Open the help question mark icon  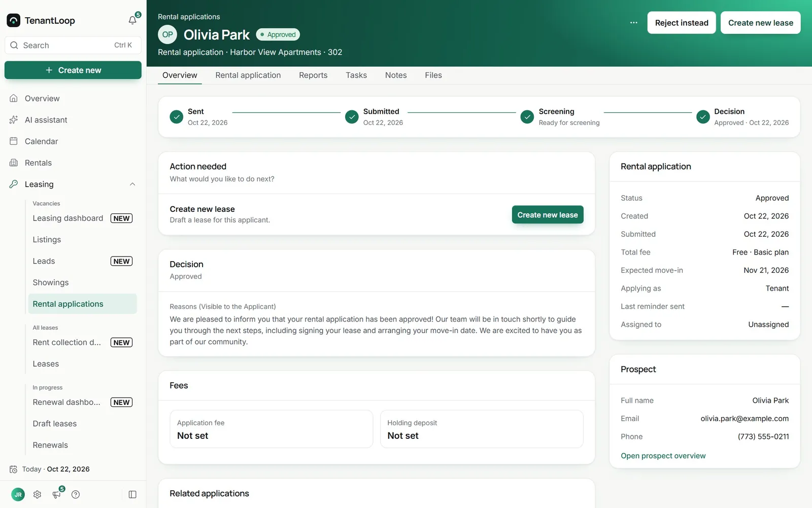tap(76, 494)
